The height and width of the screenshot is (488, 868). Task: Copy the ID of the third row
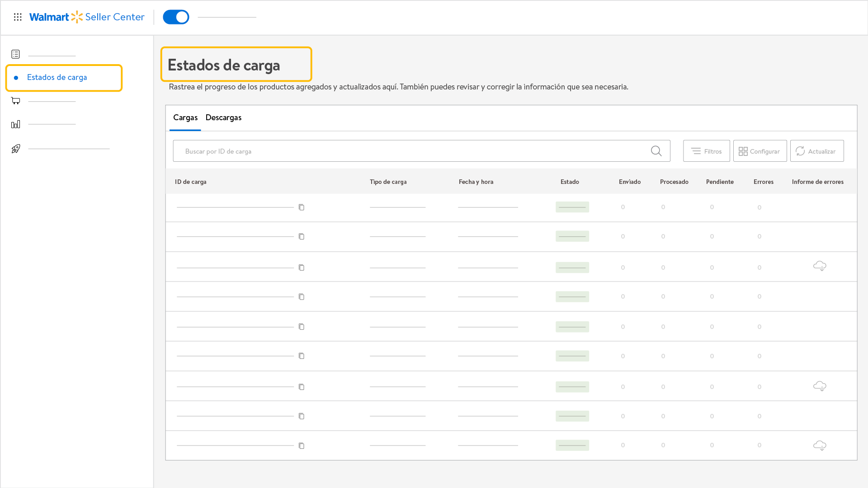(302, 268)
